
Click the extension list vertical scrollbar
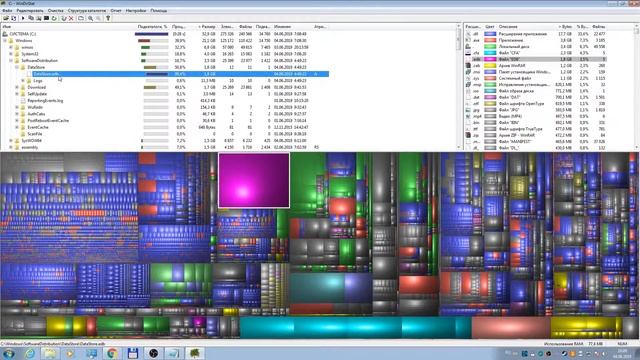tap(637, 87)
